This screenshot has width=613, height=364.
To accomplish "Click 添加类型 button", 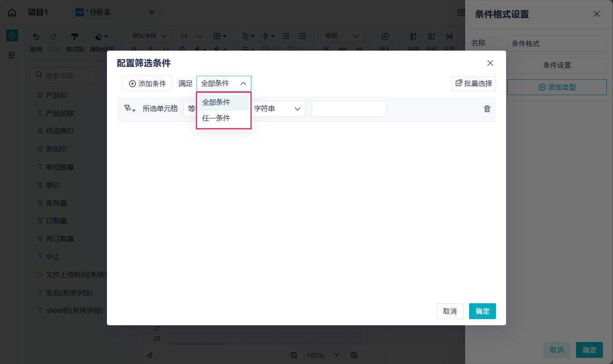I will point(557,87).
